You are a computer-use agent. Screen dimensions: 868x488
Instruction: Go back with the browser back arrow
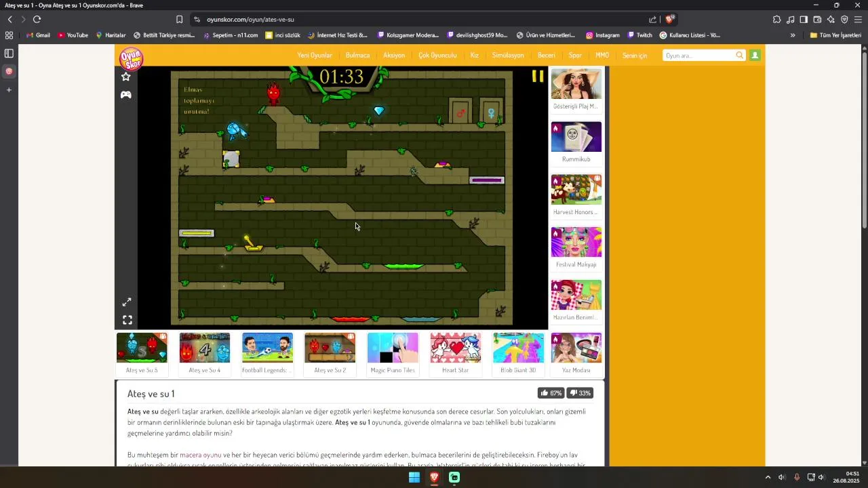[x=9, y=20]
